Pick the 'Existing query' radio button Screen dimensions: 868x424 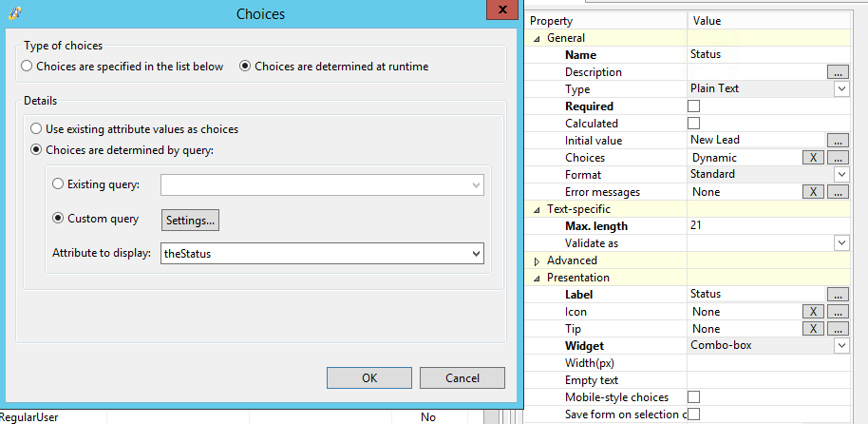tap(58, 184)
